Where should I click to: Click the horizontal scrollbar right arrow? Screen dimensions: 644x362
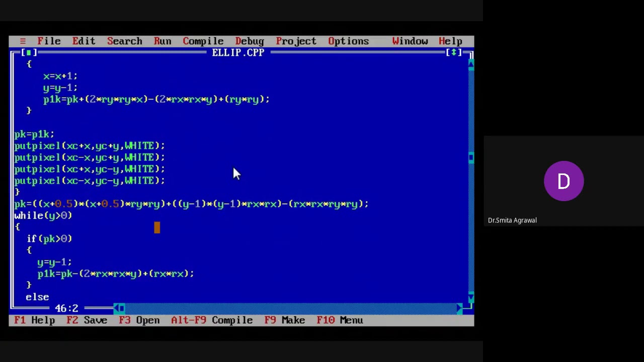tap(459, 308)
